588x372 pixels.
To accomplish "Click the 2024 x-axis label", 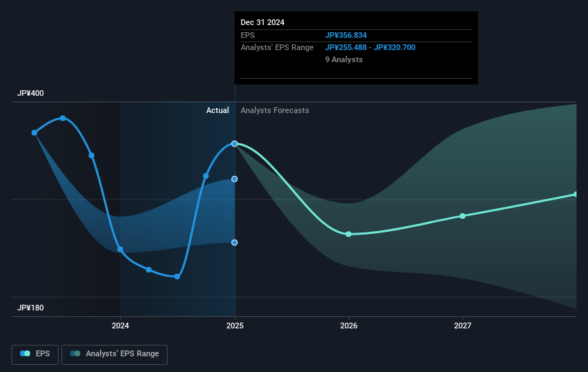I will [120, 326].
